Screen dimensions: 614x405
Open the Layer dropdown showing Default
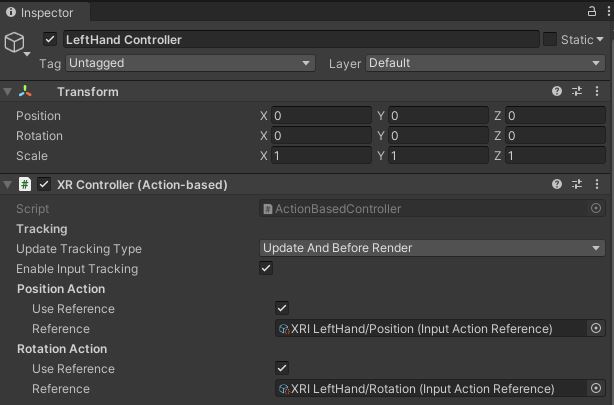pos(485,63)
